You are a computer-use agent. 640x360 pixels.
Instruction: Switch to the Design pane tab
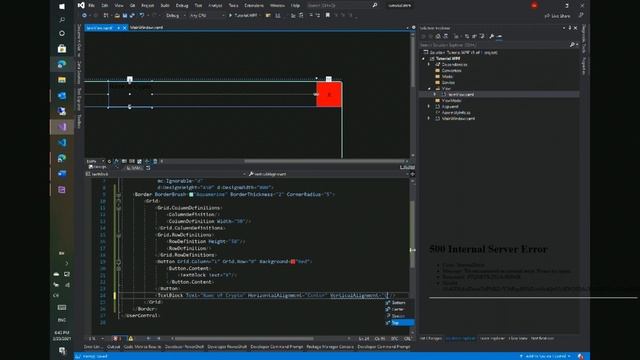98,167
